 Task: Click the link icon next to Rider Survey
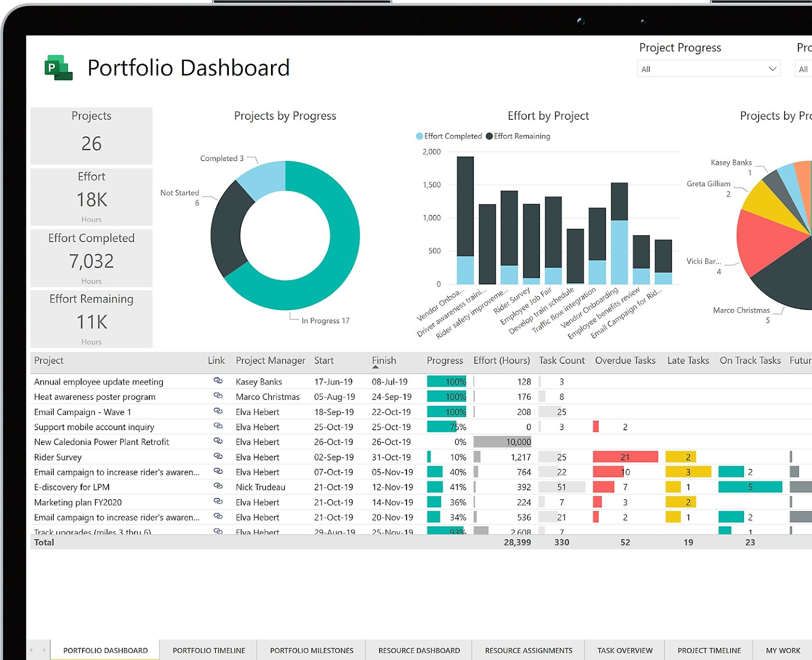coord(217,457)
